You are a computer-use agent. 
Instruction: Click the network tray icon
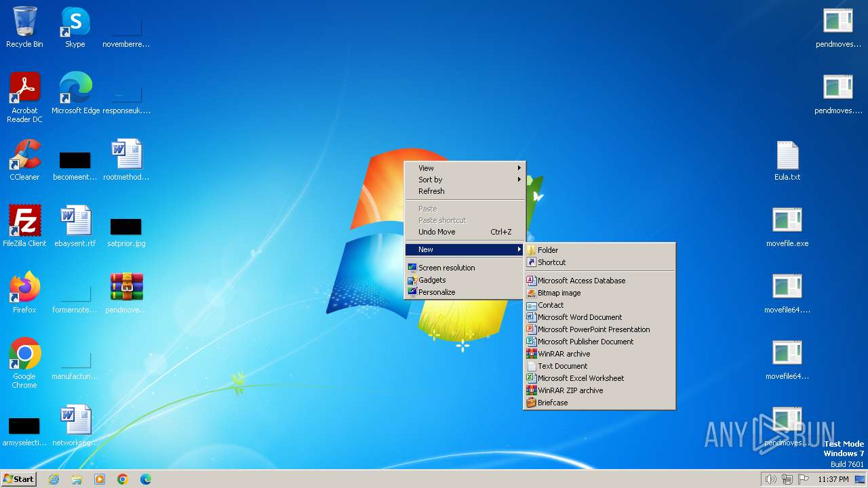point(787,479)
